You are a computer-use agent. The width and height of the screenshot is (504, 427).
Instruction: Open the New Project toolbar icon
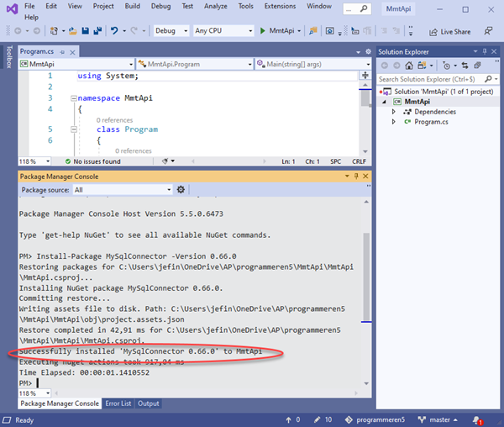pyautogui.click(x=54, y=31)
